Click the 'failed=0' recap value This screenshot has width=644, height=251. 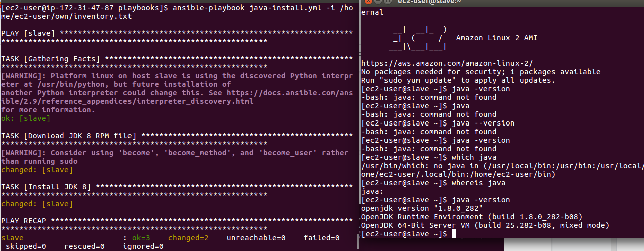pyautogui.click(x=322, y=238)
